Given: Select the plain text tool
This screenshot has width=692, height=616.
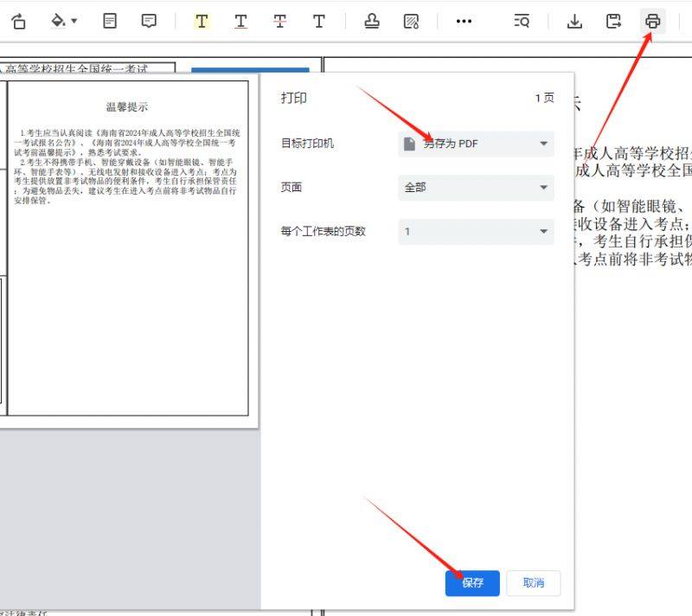Looking at the screenshot, I should pyautogui.click(x=319, y=22).
